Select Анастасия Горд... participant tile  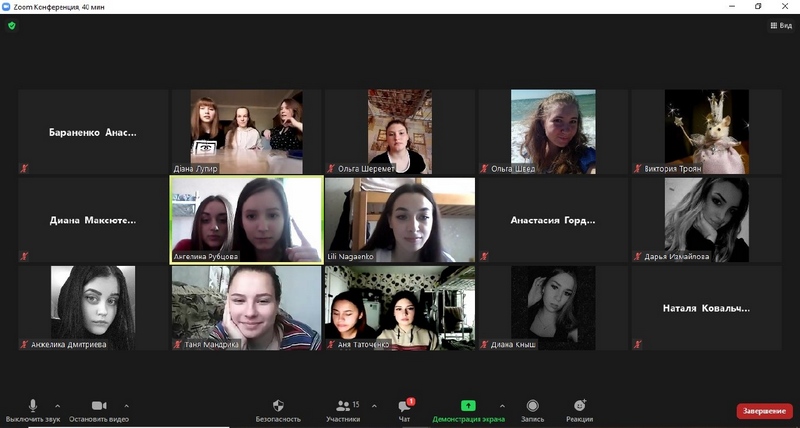coord(553,220)
